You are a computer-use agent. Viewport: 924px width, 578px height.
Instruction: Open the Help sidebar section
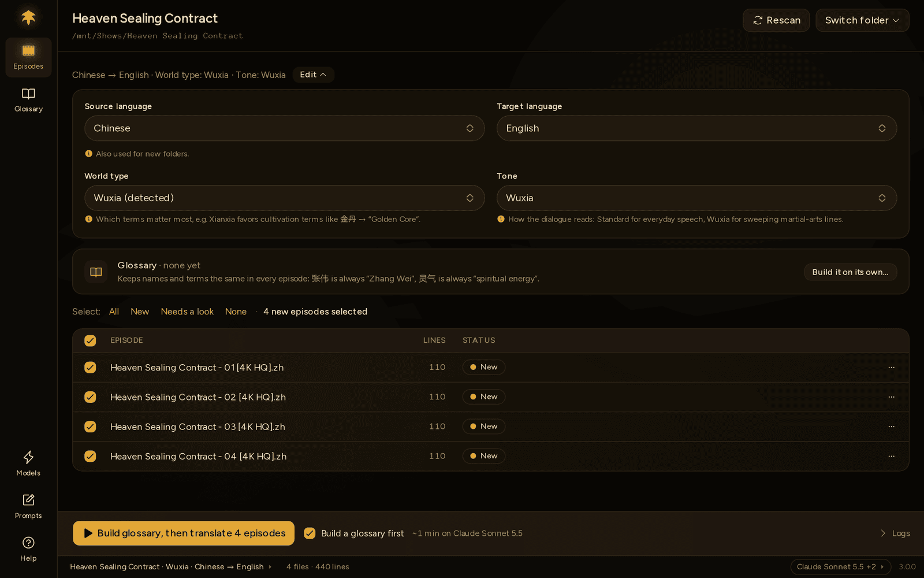pos(28,549)
